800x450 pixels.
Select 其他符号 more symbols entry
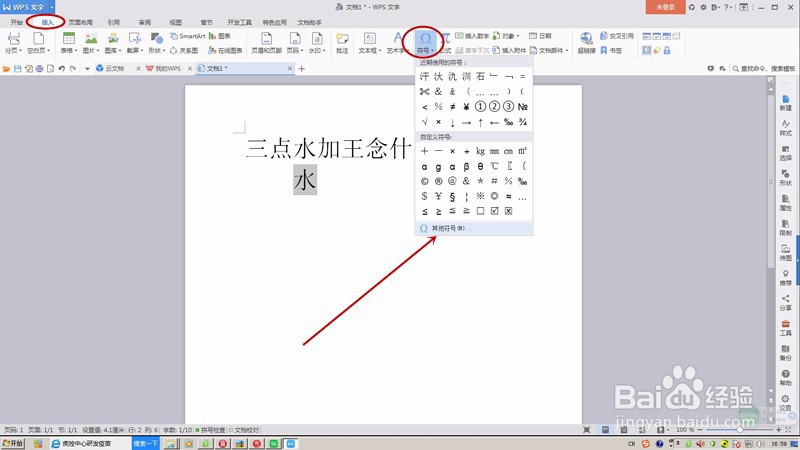pyautogui.click(x=474, y=229)
